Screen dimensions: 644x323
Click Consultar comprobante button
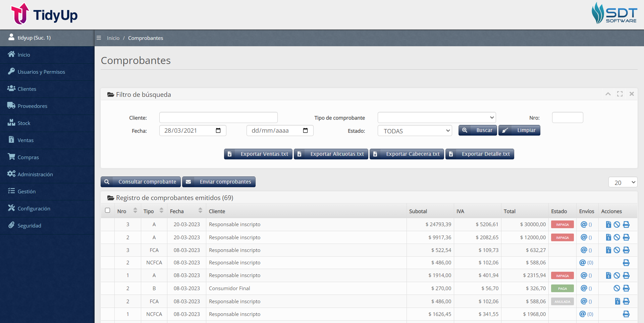pos(141,182)
